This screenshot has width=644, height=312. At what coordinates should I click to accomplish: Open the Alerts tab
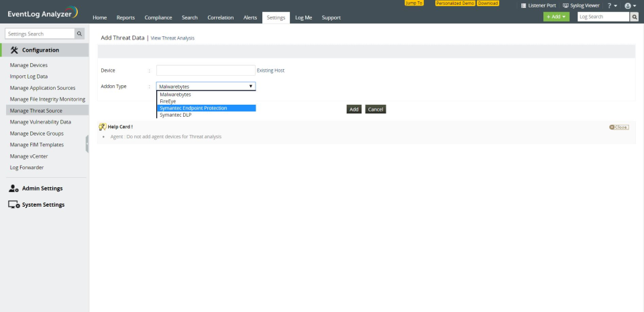250,17
